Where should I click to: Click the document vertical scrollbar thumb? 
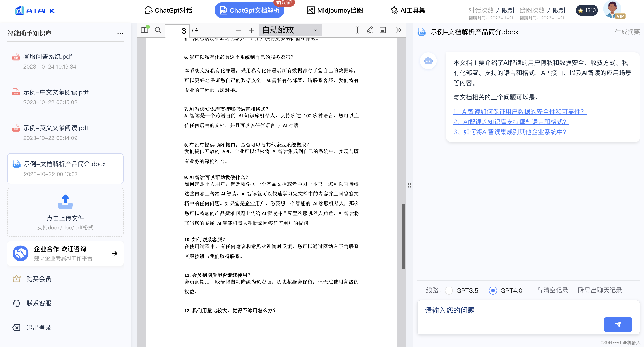(x=403, y=236)
